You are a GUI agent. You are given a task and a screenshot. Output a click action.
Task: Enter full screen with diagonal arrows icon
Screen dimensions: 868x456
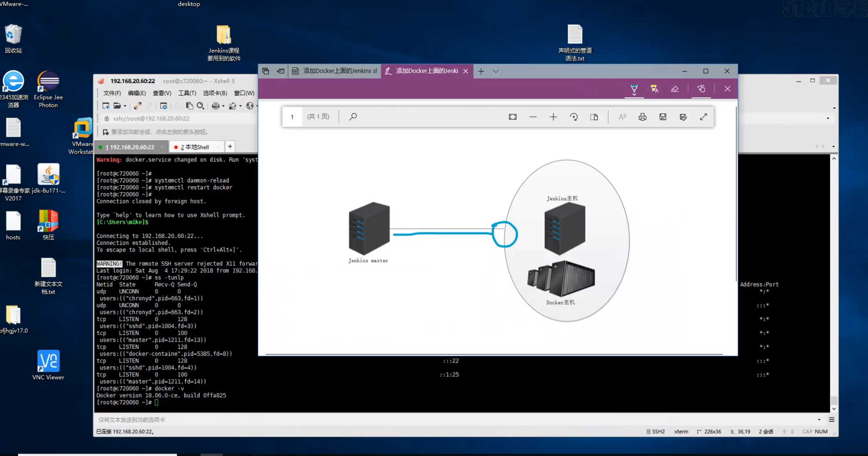(x=703, y=117)
